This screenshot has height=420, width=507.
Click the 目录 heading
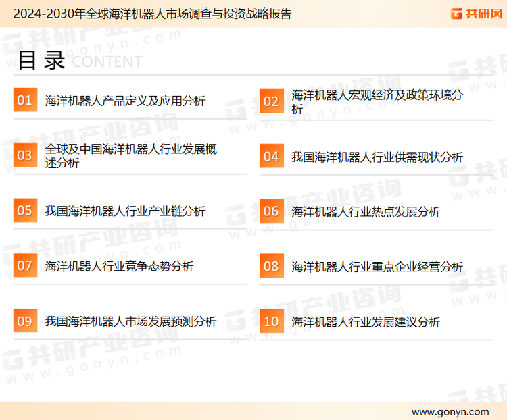(41, 60)
